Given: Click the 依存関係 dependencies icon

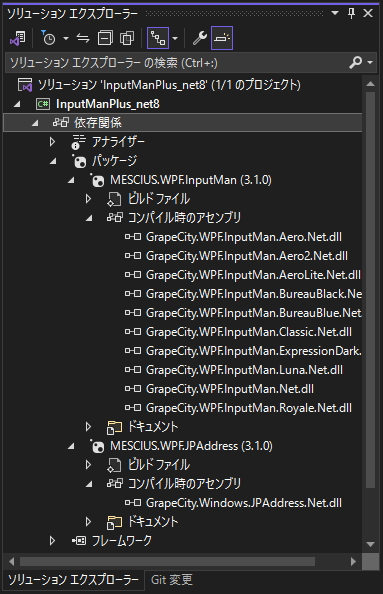Looking at the screenshot, I should point(61,122).
